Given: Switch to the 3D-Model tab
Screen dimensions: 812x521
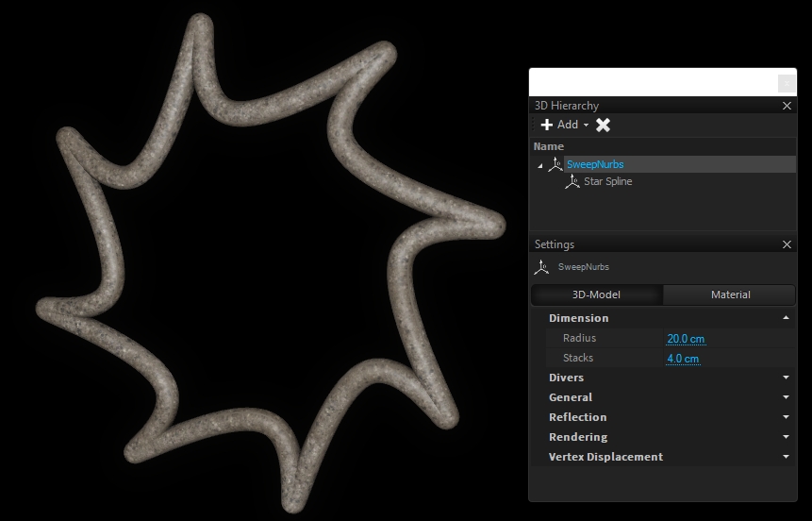Looking at the screenshot, I should coord(596,294).
